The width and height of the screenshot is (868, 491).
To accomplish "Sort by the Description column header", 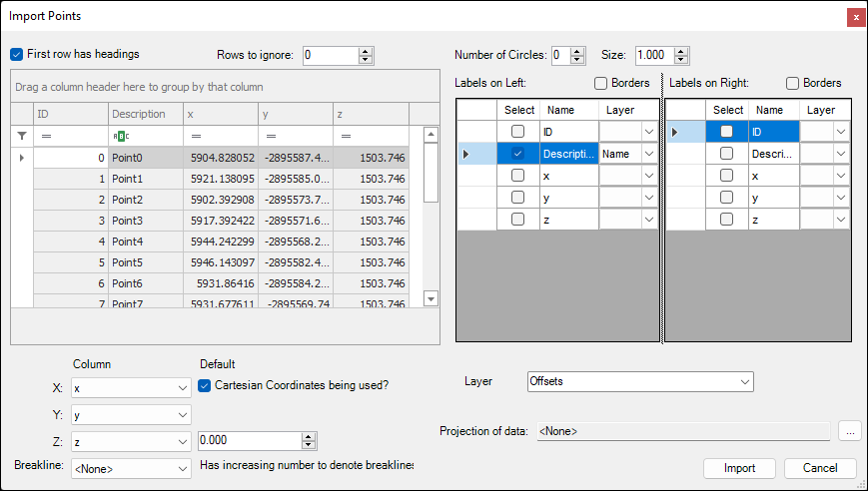I will 145,115.
